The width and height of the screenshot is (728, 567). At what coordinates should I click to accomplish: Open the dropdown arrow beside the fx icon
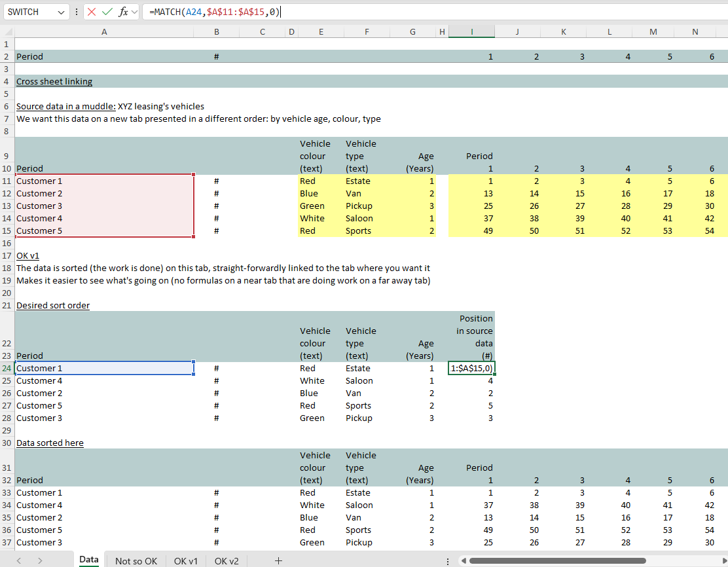(x=134, y=12)
